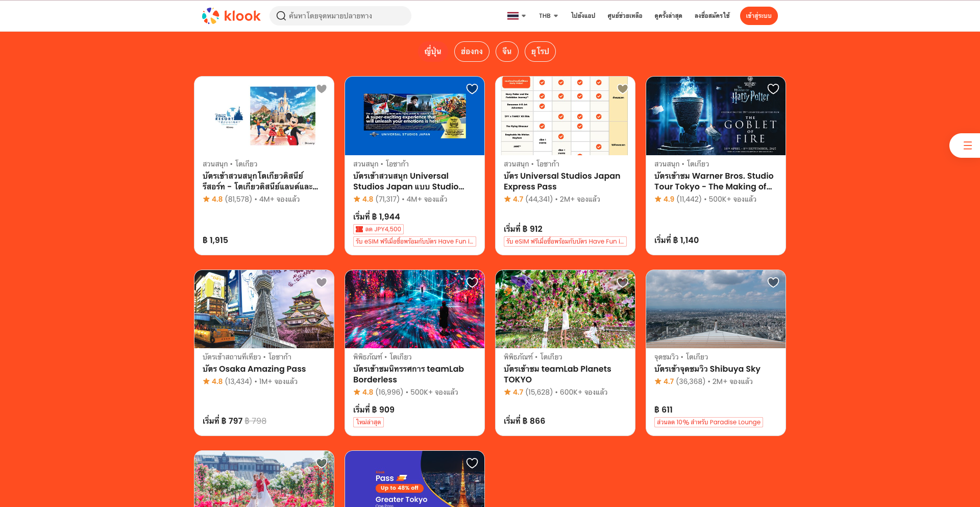The width and height of the screenshot is (980, 507).
Task: Favorite the Warner Bros. Studio Tour Tokyo card
Action: pos(773,89)
